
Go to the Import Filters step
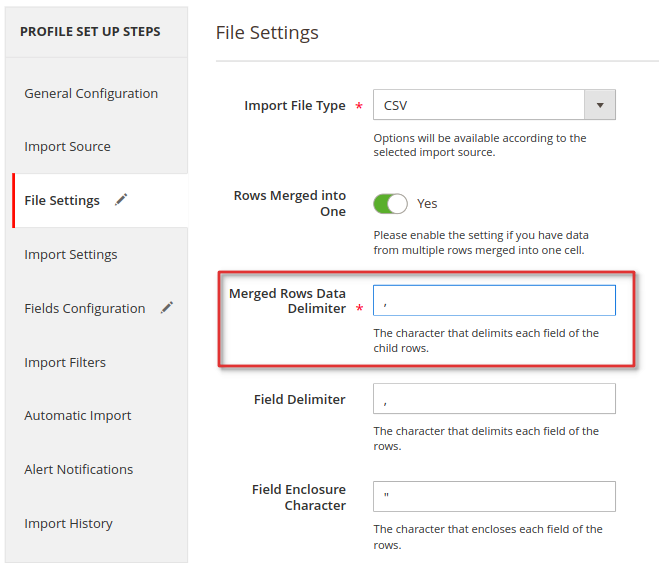[65, 362]
